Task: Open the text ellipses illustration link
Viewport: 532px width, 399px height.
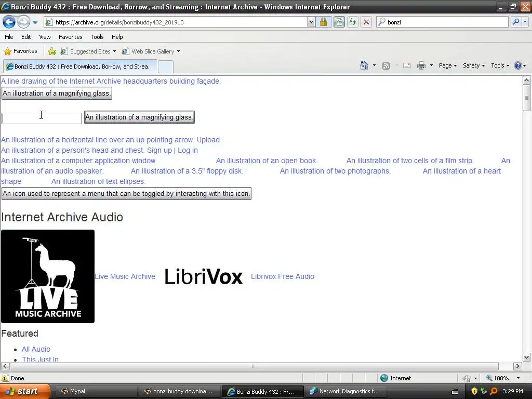Action: tap(98, 181)
